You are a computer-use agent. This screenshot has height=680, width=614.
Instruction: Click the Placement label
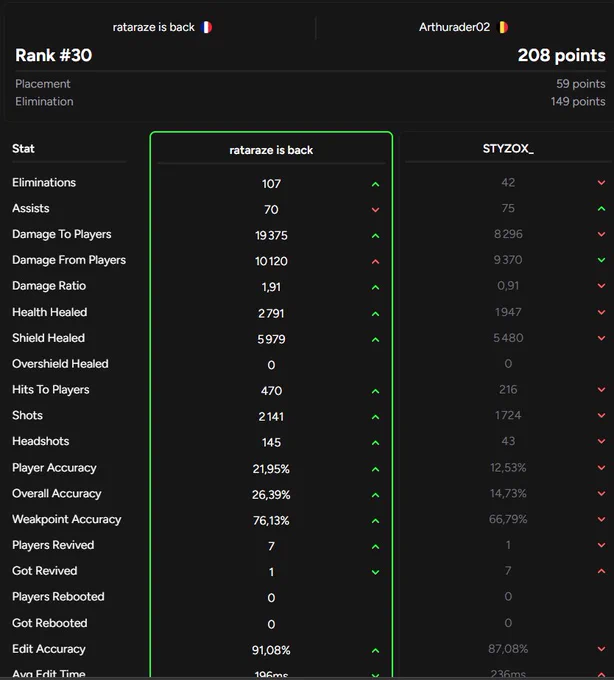tap(42, 84)
